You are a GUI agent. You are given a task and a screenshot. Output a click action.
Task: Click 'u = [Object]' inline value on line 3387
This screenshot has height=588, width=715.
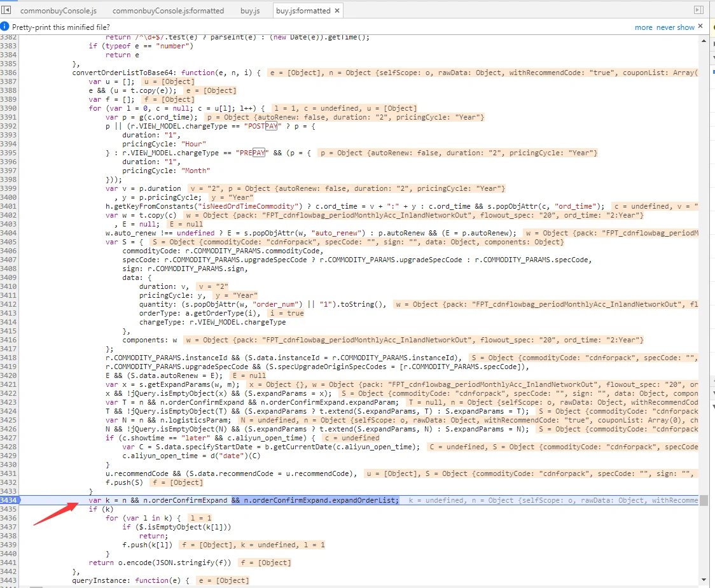coord(169,81)
